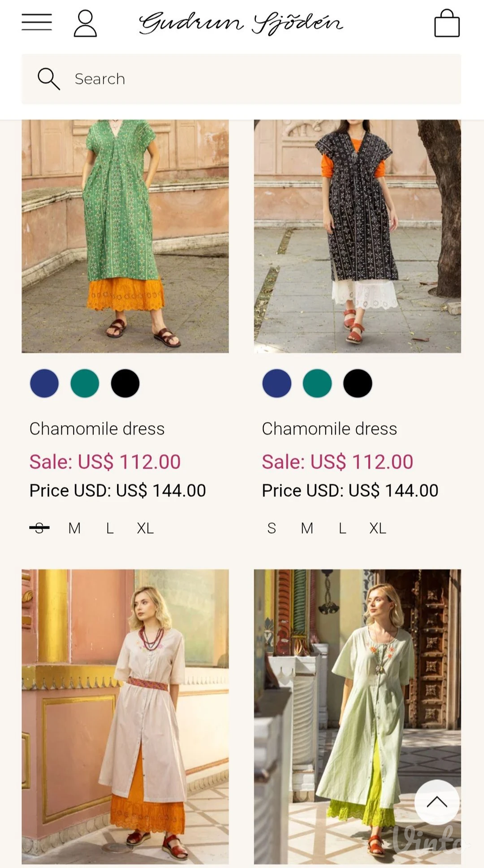This screenshot has height=868, width=484.
Task: Open the shopping bag
Action: click(x=447, y=23)
